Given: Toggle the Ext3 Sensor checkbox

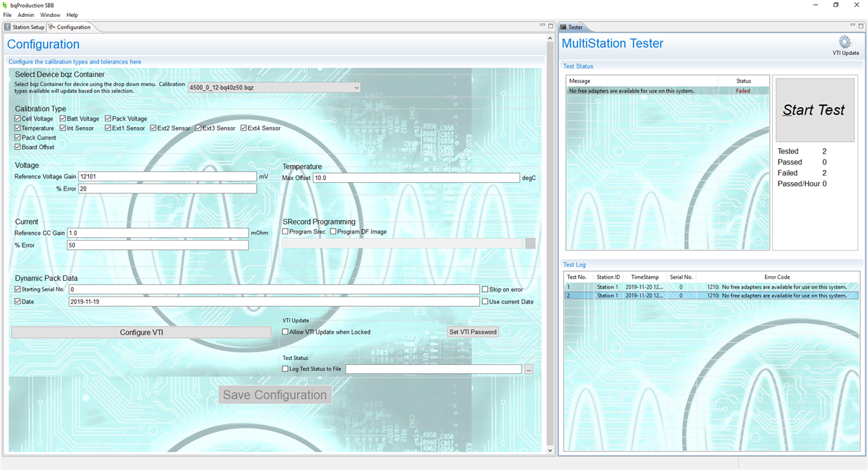Looking at the screenshot, I should (x=198, y=128).
